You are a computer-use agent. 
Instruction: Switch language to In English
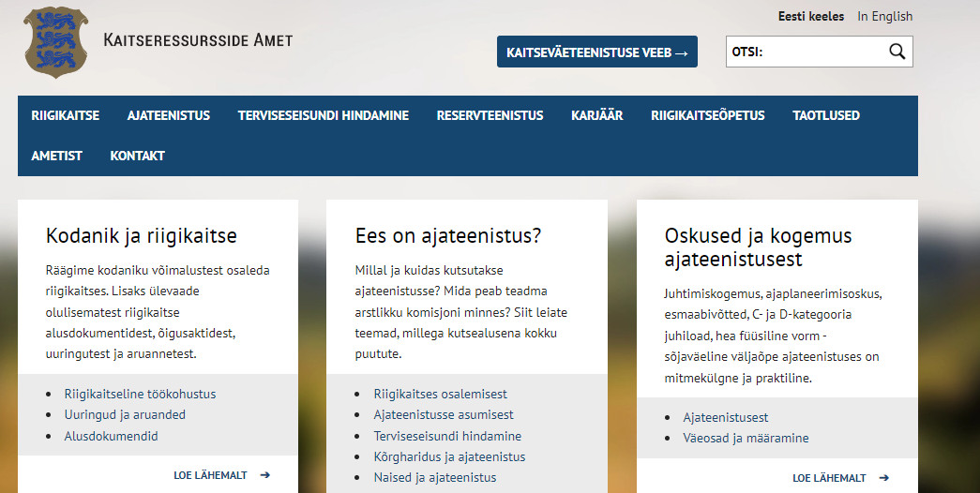(x=884, y=16)
